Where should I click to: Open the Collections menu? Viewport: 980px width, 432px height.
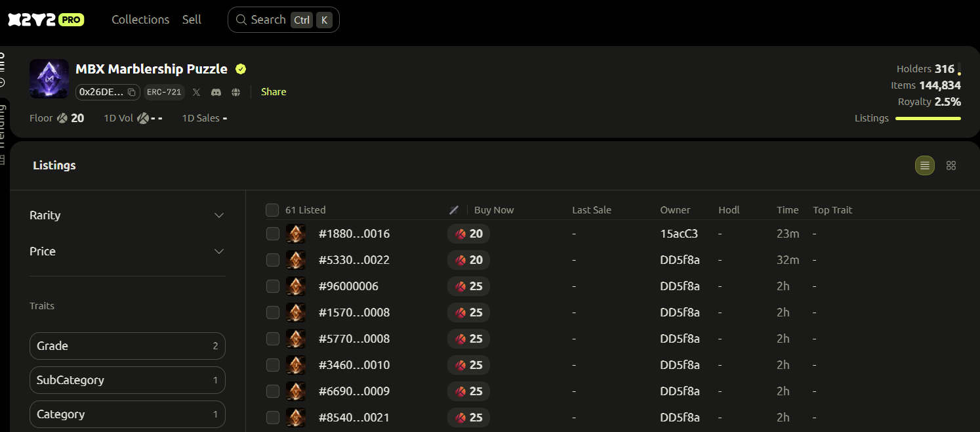point(140,20)
